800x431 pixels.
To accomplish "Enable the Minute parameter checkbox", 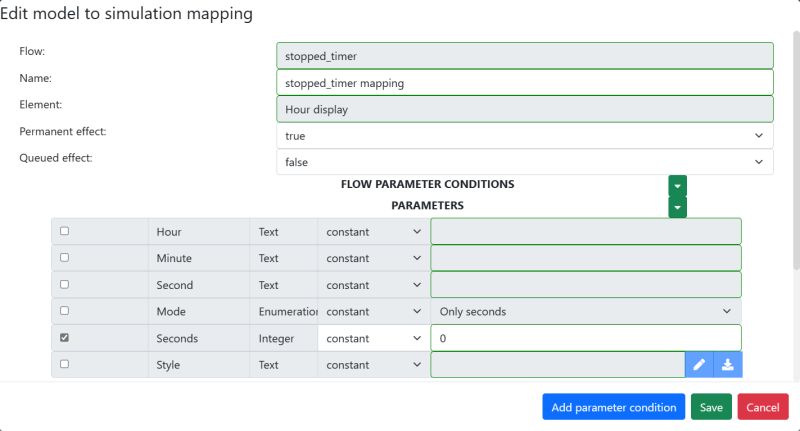I will point(65,257).
